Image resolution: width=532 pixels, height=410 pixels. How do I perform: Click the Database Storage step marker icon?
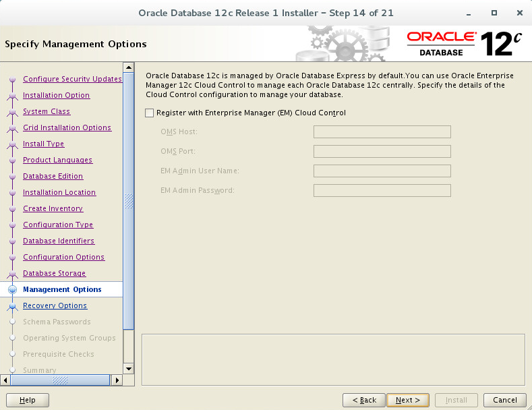point(13,274)
